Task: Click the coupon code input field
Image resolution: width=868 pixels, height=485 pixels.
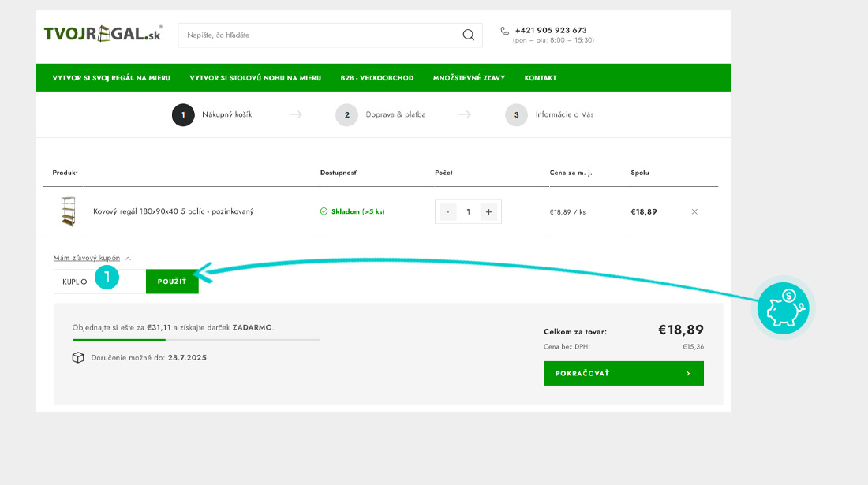Action: point(79,282)
